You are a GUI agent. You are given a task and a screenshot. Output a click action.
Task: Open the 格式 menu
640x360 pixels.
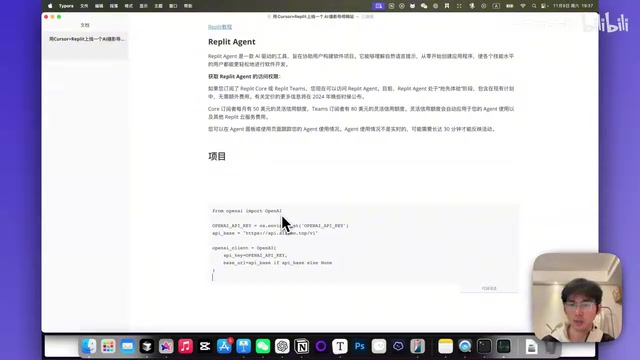tap(129, 6)
